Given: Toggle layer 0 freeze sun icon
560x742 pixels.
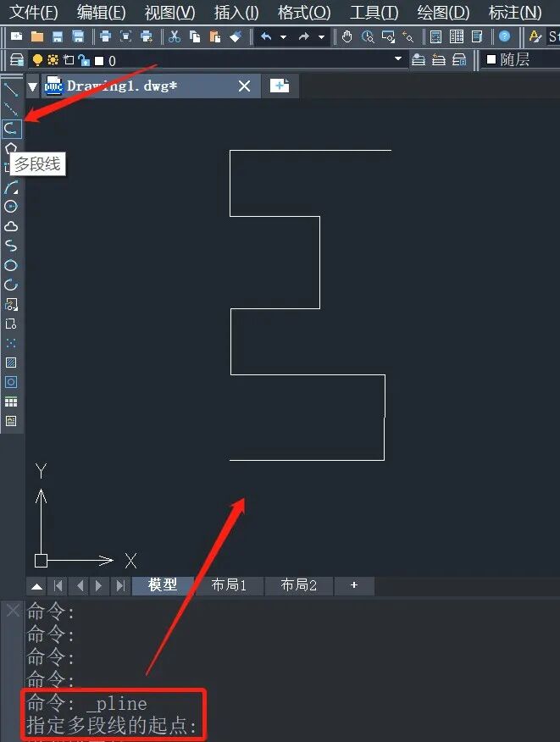Looking at the screenshot, I should pyautogui.click(x=53, y=59).
